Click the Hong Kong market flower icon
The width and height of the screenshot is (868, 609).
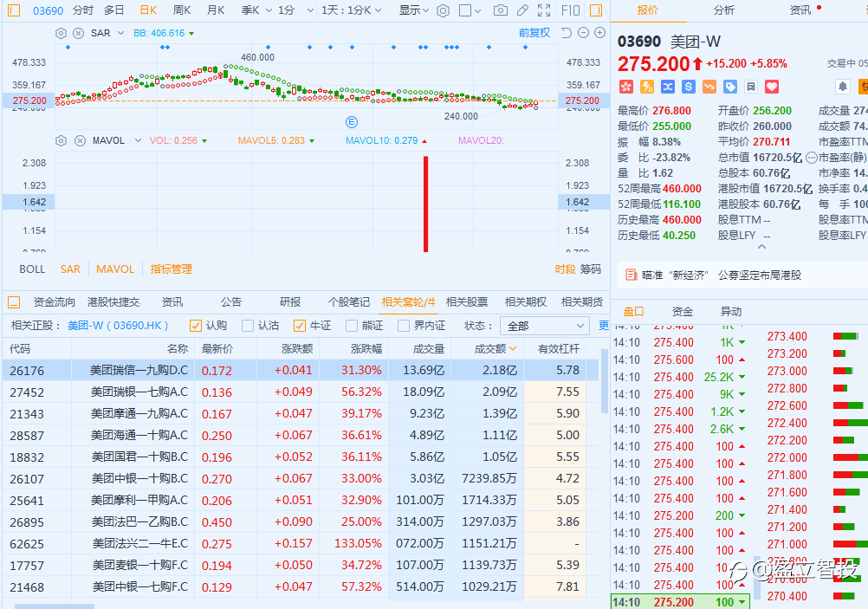[x=625, y=87]
